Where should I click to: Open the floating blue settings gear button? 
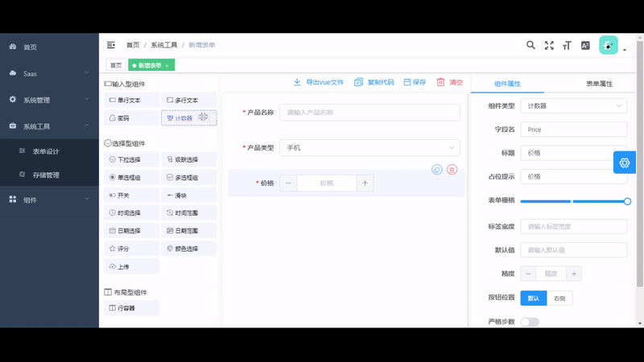(x=625, y=162)
